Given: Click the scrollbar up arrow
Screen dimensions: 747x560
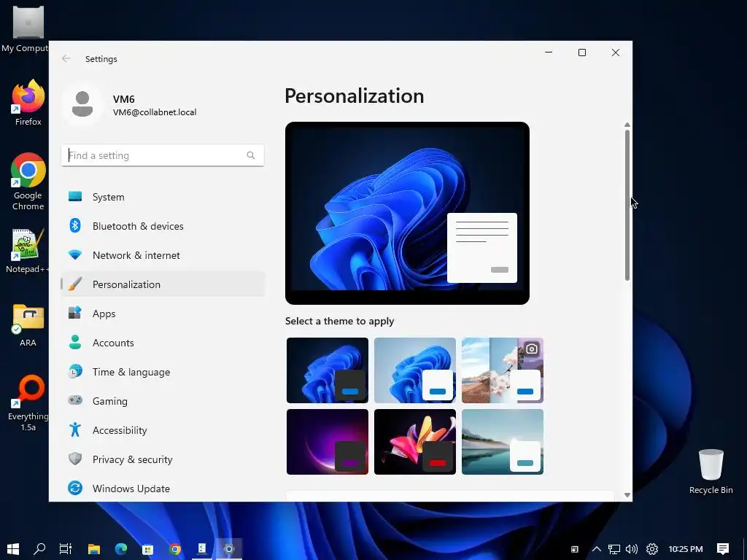Looking at the screenshot, I should 627,125.
